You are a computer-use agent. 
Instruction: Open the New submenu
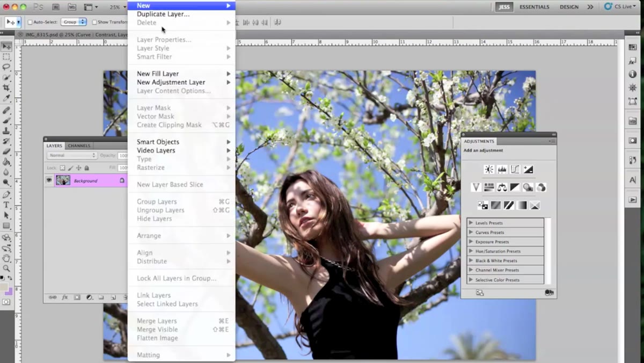click(181, 5)
